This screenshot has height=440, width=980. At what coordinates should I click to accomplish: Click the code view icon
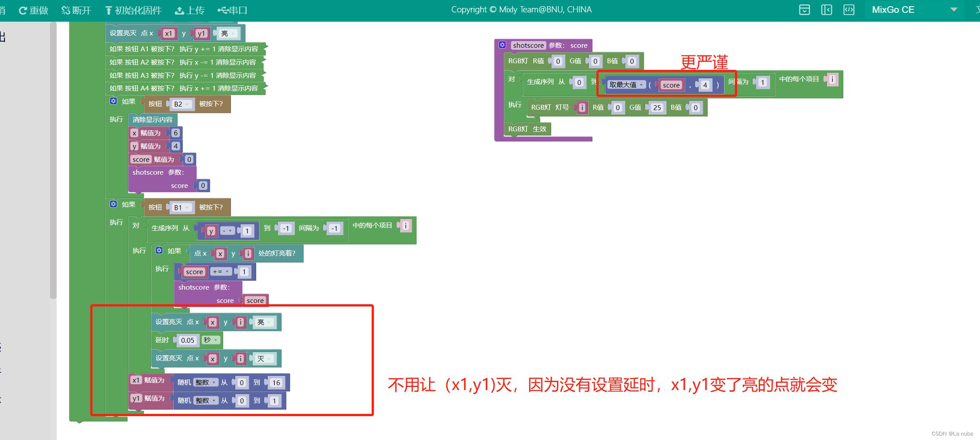(x=849, y=10)
